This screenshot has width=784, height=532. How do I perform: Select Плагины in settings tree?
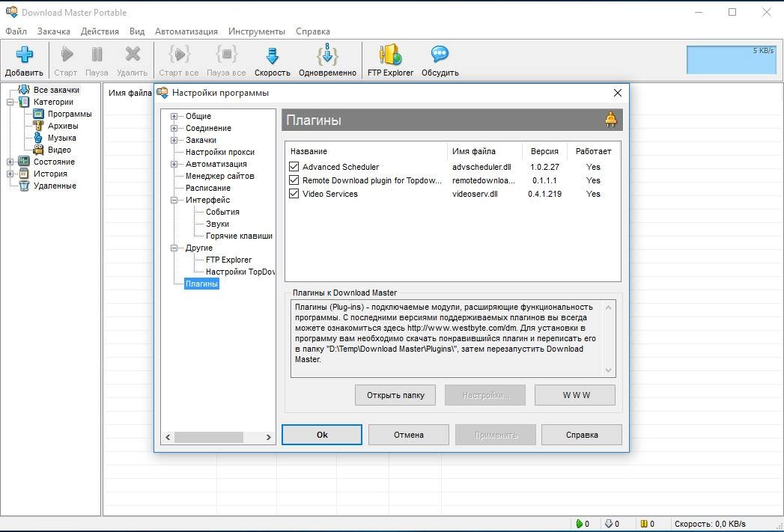[201, 284]
